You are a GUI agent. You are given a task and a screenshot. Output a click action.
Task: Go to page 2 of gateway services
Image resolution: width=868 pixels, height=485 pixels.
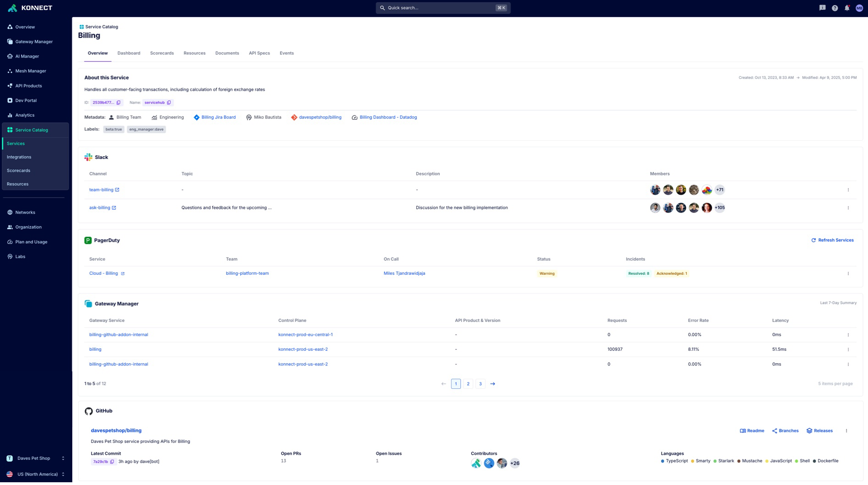click(468, 384)
